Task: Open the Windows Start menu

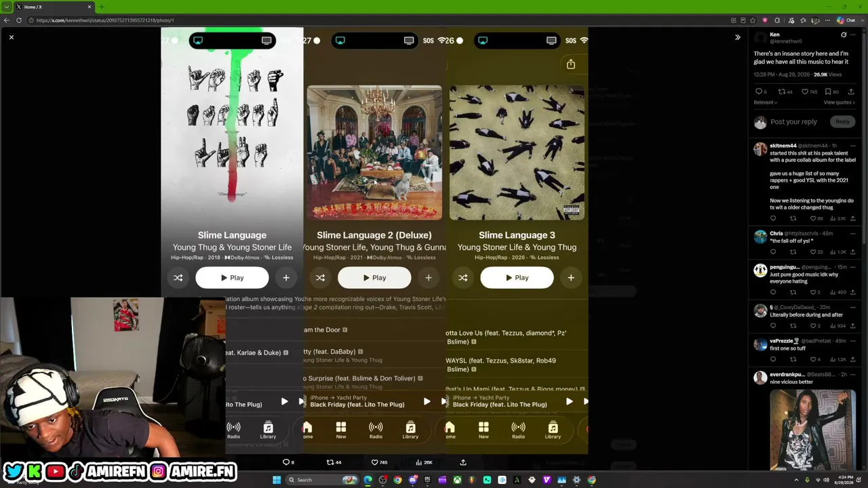Action: (x=277, y=480)
